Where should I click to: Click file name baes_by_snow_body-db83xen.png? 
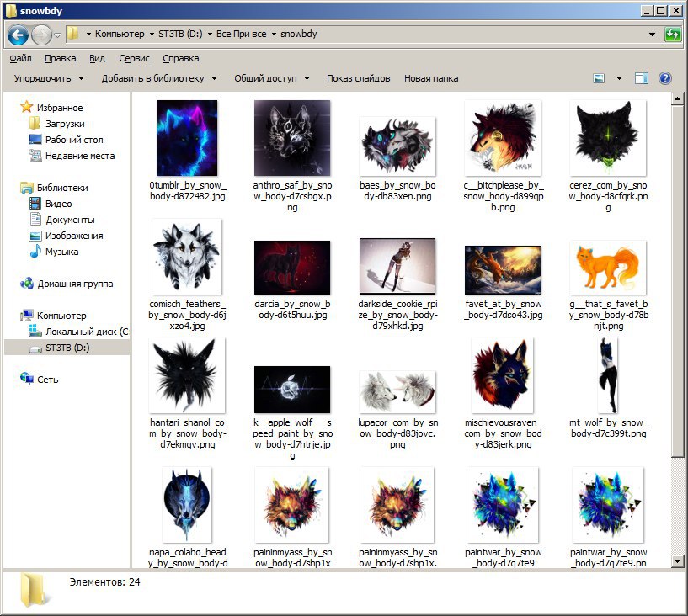pos(397,191)
